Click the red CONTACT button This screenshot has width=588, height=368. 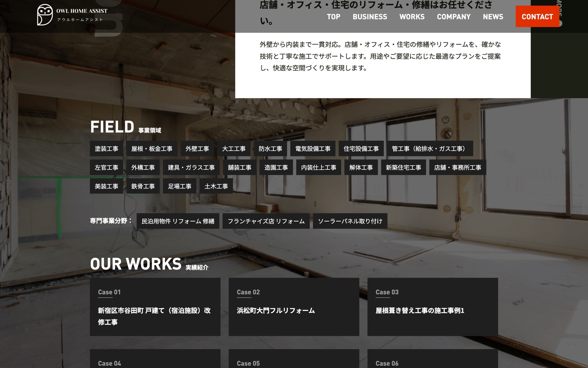click(x=537, y=17)
